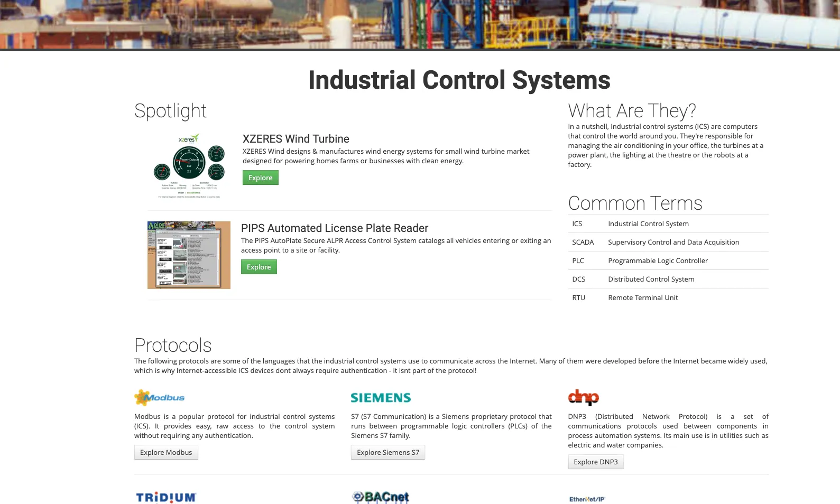Explore the XZERES Wind Turbine
The height and width of the screenshot is (504, 840).
(x=261, y=178)
